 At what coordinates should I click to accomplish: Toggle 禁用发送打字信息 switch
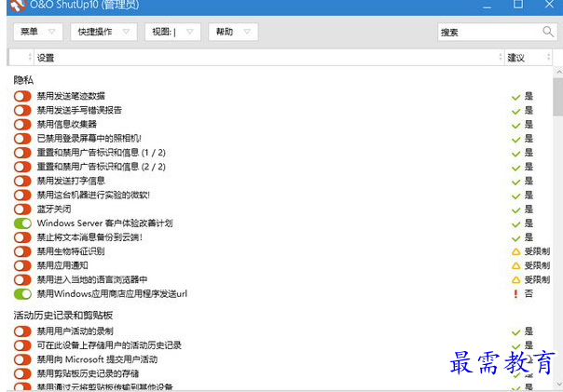(22, 181)
